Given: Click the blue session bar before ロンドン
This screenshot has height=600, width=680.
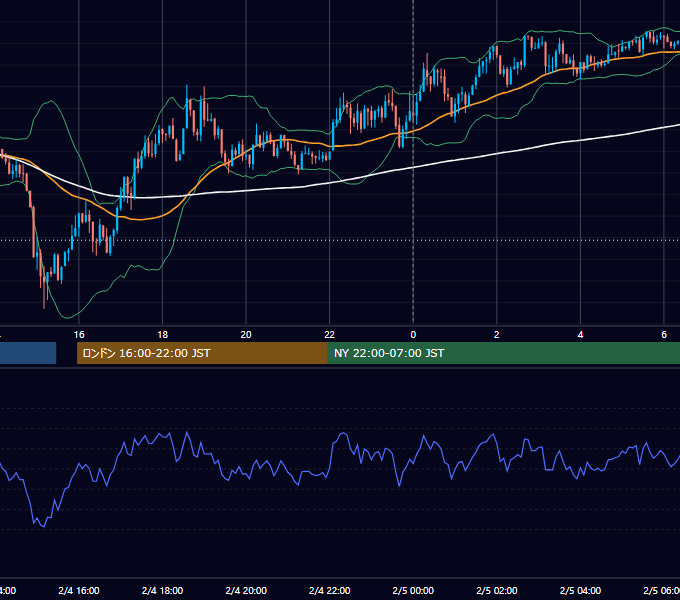Looking at the screenshot, I should [28, 353].
